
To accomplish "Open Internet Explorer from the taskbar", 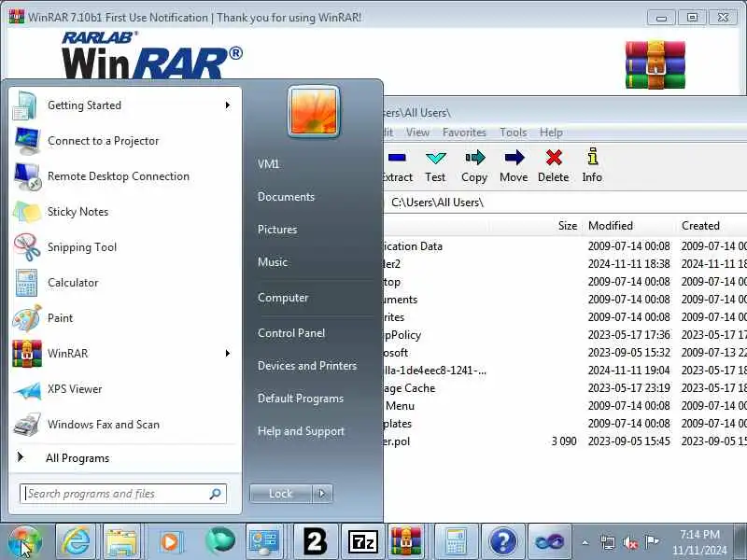I will (76, 541).
